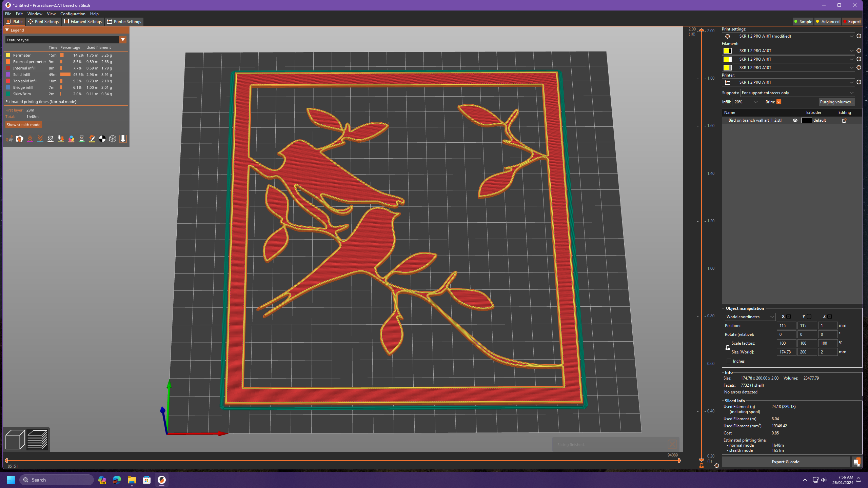Uncheck the Brim checkbox

pyautogui.click(x=779, y=102)
